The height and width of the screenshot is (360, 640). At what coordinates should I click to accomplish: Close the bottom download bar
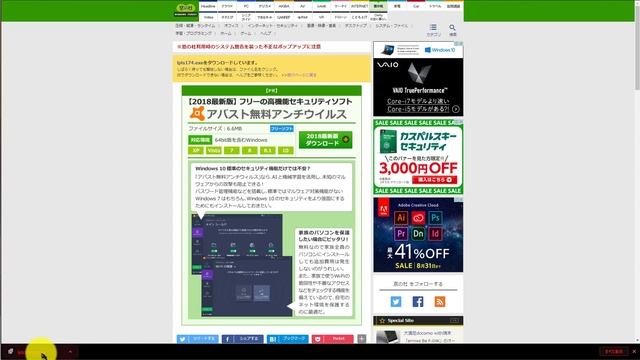pyautogui.click(x=634, y=351)
